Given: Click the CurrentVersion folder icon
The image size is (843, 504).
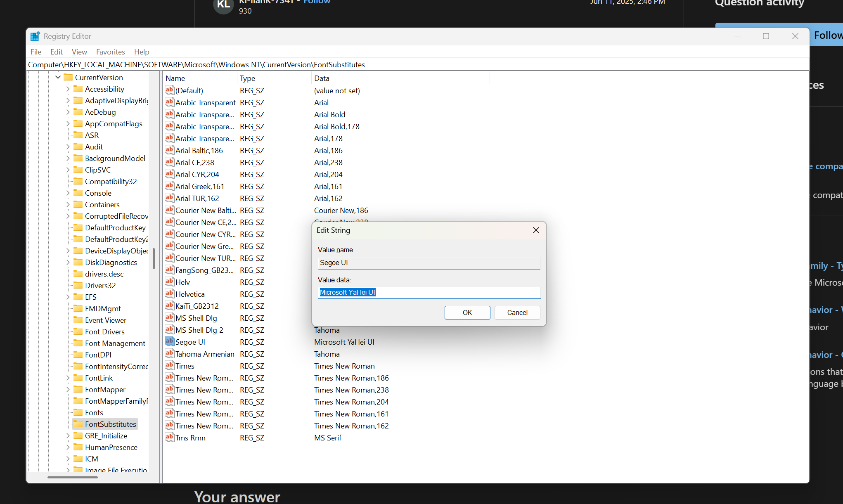Looking at the screenshot, I should (x=68, y=77).
